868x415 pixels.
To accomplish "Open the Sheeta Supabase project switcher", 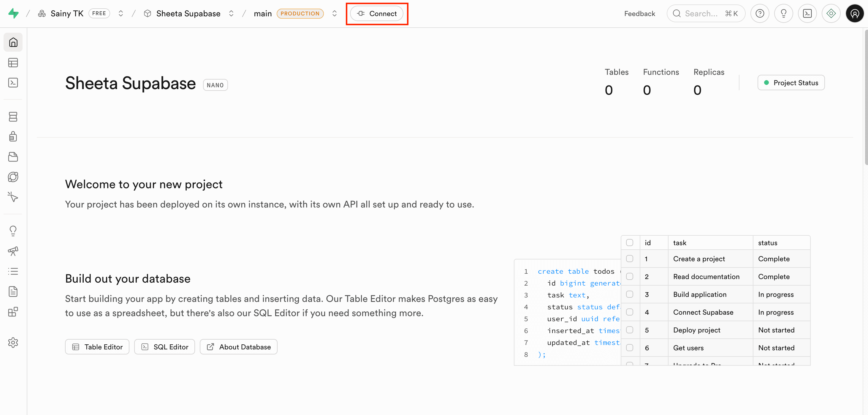I will point(231,13).
